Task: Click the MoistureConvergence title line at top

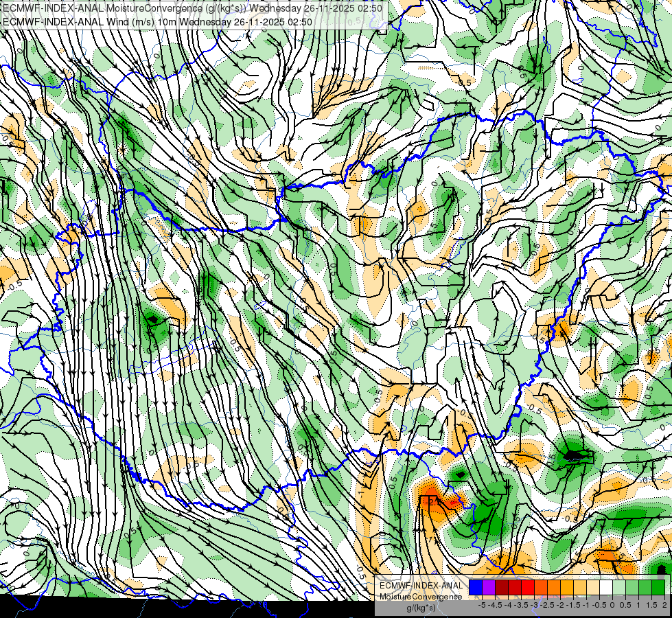Action: pyautogui.click(x=192, y=8)
